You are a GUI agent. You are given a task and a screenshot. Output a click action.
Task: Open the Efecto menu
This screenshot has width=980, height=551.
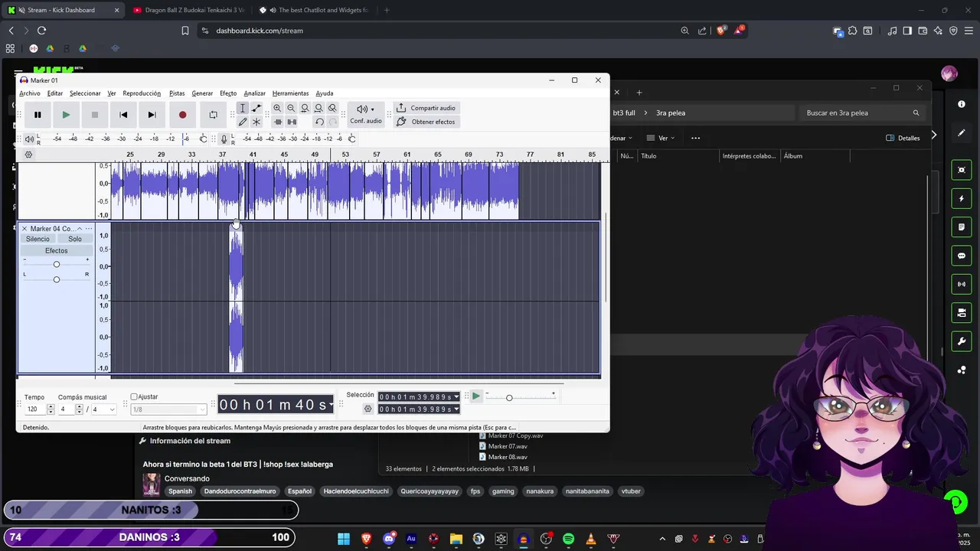(x=228, y=93)
